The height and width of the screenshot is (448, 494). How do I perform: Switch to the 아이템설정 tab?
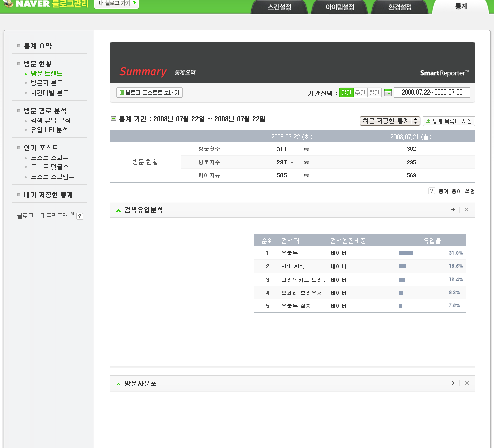pos(340,7)
